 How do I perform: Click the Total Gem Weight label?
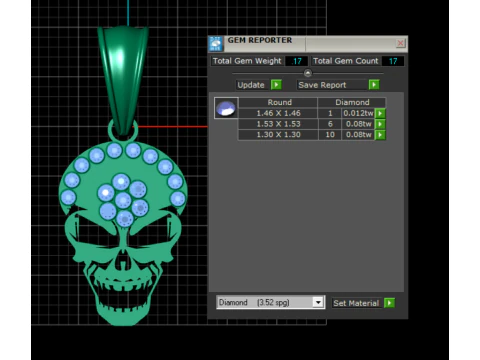pyautogui.click(x=247, y=61)
